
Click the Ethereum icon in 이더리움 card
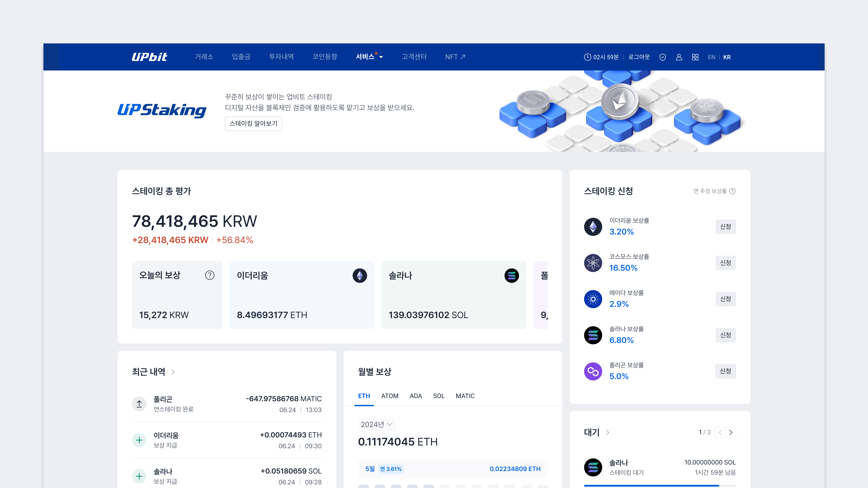tap(360, 275)
